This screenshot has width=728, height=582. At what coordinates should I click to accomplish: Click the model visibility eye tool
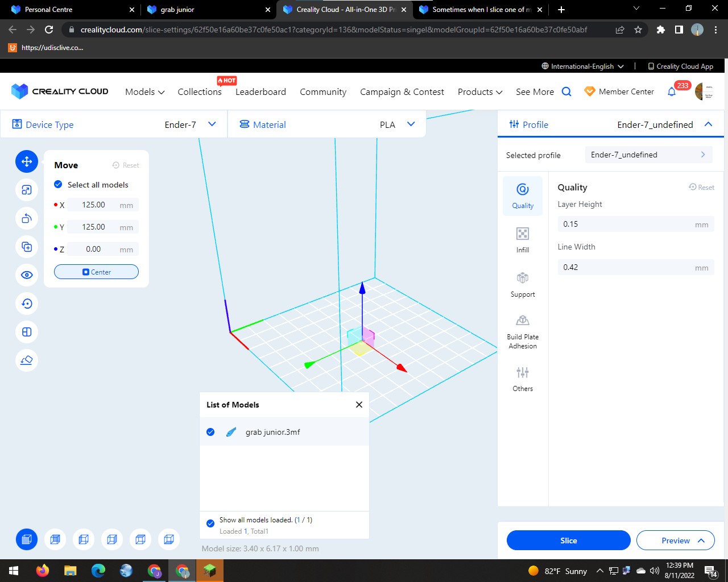coord(26,275)
